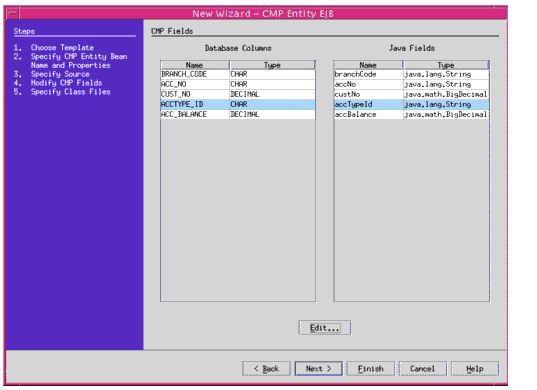
Task: Select the ACC_BALANCE database column row
Action: click(x=238, y=114)
